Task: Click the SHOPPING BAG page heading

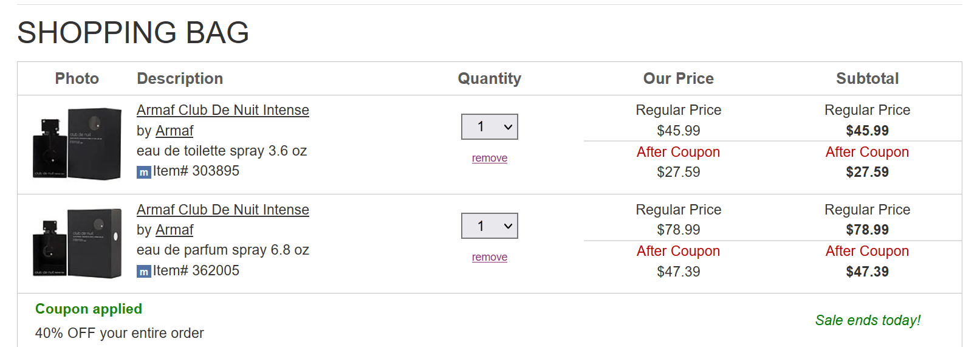Action: 133,32
